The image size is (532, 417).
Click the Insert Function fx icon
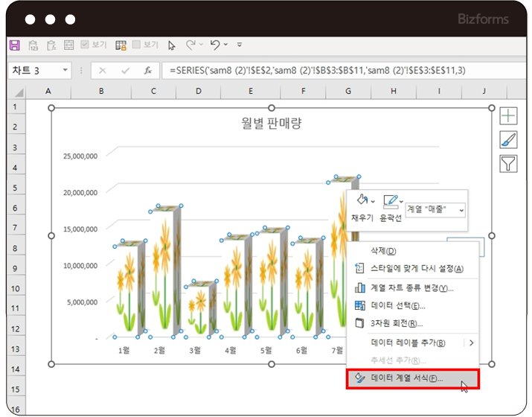[148, 71]
